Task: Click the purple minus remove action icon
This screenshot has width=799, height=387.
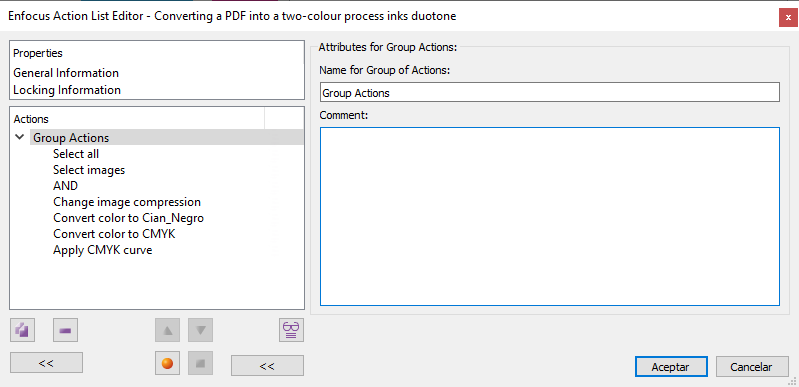Action: point(65,330)
